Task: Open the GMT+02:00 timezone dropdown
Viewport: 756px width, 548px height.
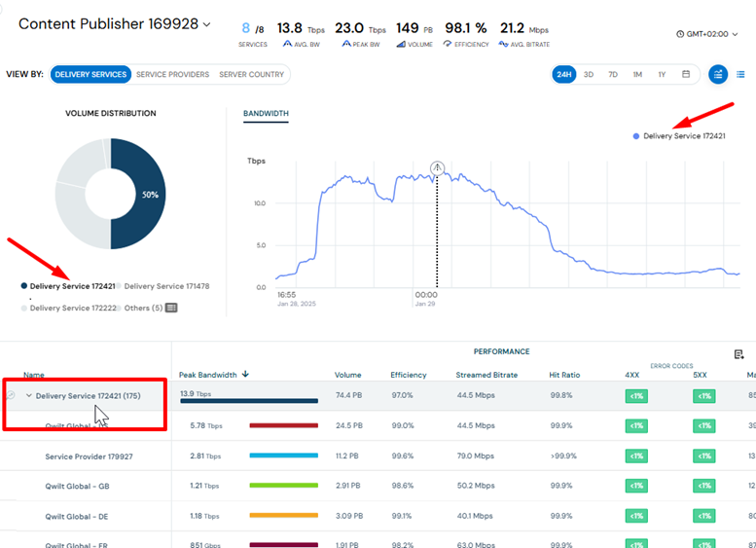Action: (x=707, y=34)
